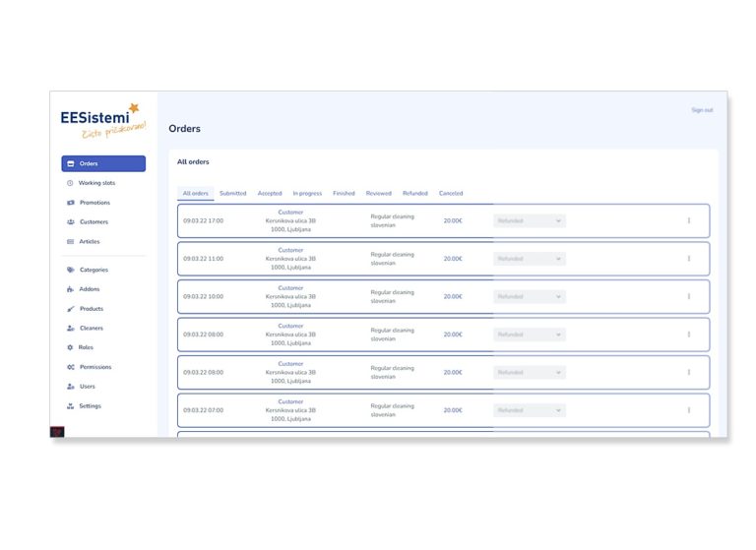Open three-dot menu for 17:00 order
Image resolution: width=756 pixels, height=550 pixels.
click(688, 220)
